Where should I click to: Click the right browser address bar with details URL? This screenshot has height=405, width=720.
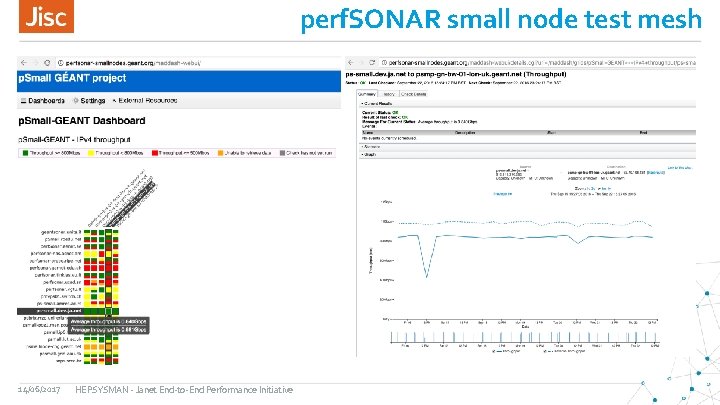[537, 62]
